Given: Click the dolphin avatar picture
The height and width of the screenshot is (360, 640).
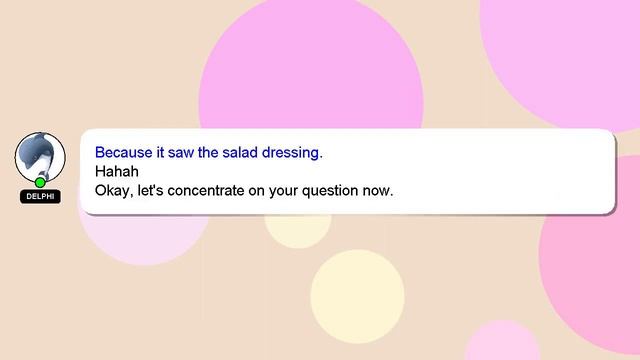Looking at the screenshot, I should pyautogui.click(x=40, y=157).
